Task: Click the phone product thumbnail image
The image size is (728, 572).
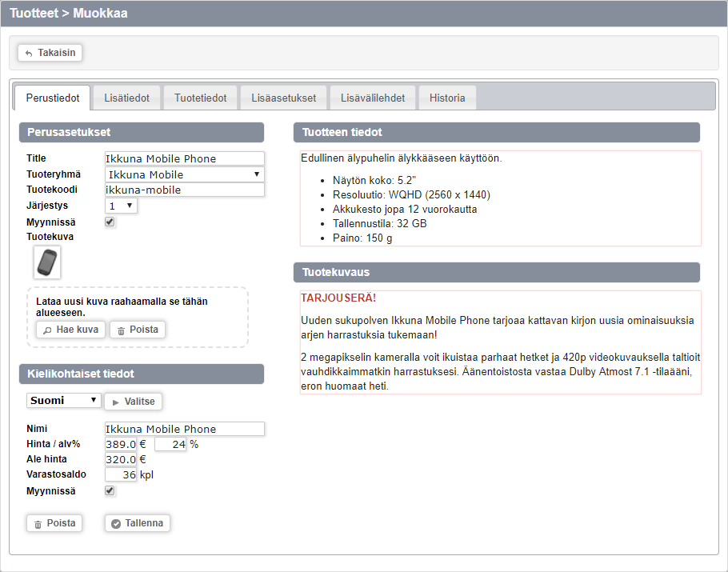Action: click(x=47, y=262)
